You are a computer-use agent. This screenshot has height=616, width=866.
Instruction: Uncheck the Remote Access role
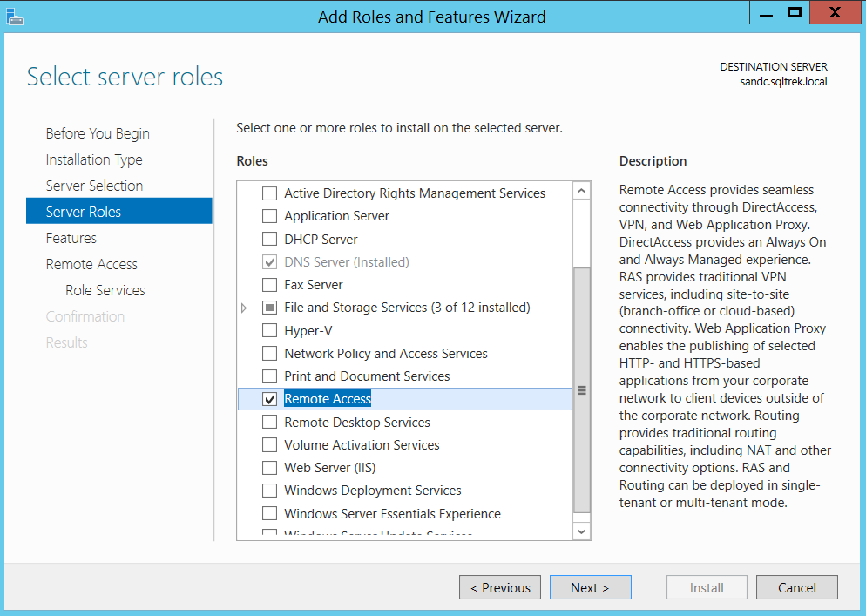(x=270, y=399)
